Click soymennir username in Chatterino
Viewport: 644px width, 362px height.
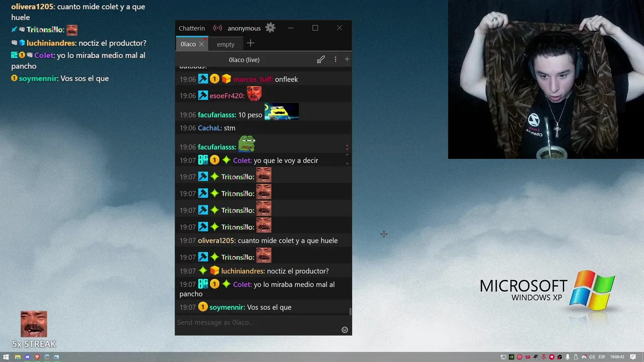point(227,307)
